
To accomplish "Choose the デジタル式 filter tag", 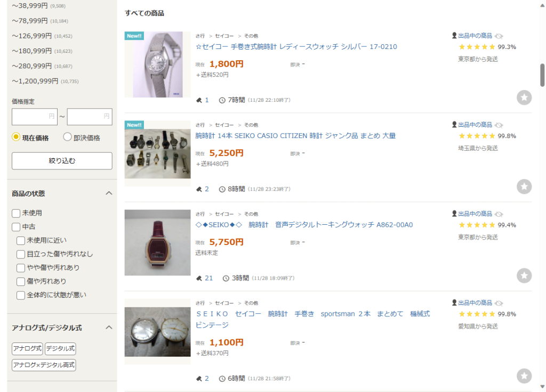I will click(60, 348).
